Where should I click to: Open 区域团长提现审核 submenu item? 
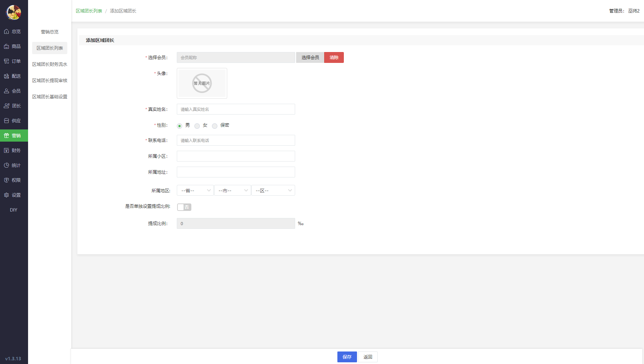tap(50, 80)
